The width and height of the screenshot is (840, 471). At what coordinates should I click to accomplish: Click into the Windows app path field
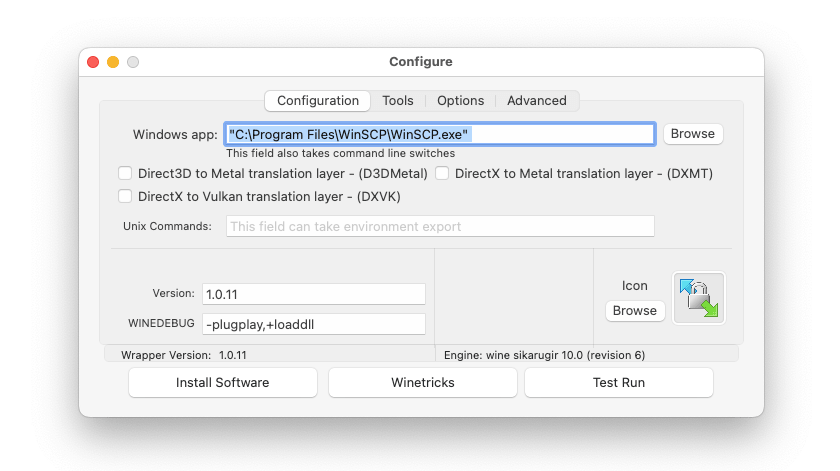440,134
